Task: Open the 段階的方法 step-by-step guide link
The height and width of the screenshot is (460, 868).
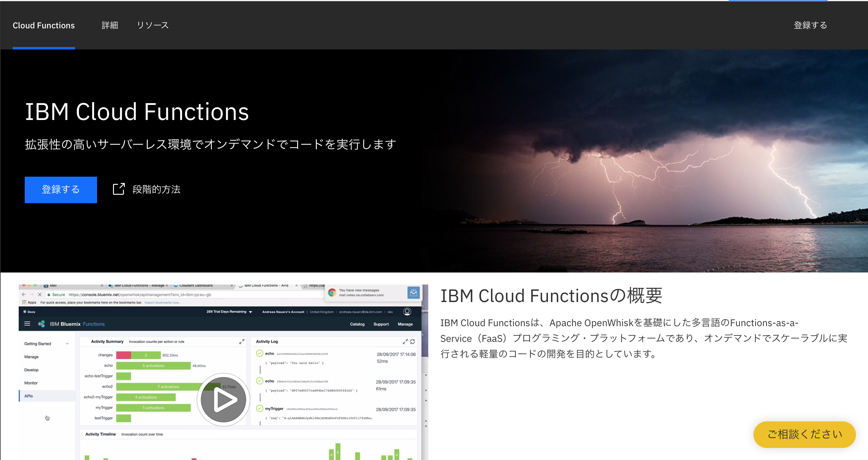Action: click(156, 189)
